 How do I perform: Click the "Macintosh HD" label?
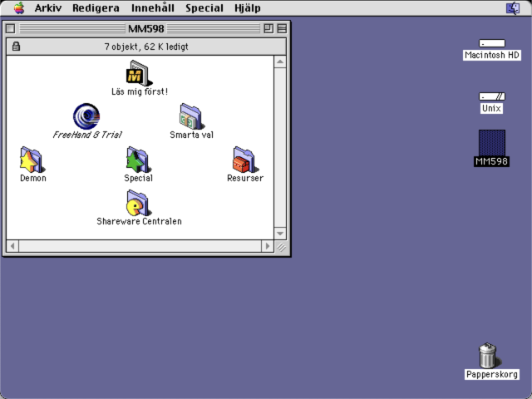(x=492, y=55)
